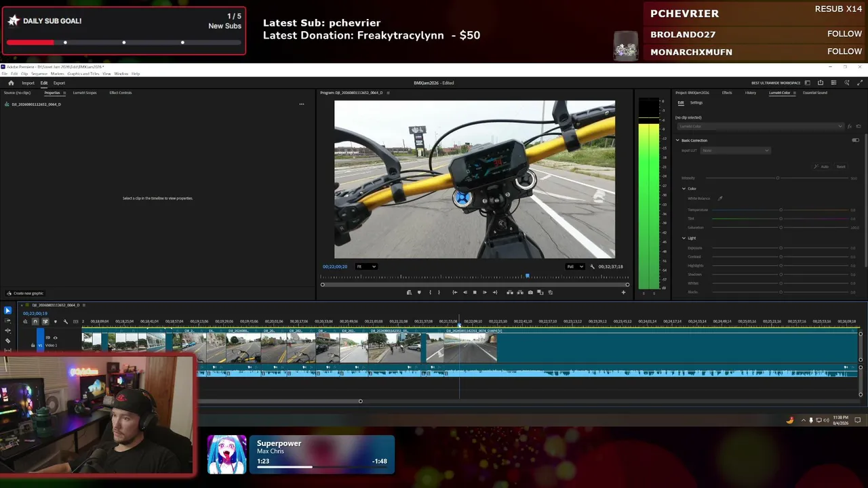Toggle Basic Correction enable checkbox
The image size is (868, 488).
tap(855, 140)
